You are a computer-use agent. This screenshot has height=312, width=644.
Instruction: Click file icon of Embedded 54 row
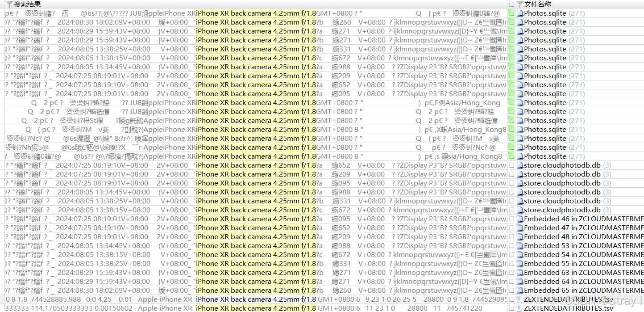[520, 255]
